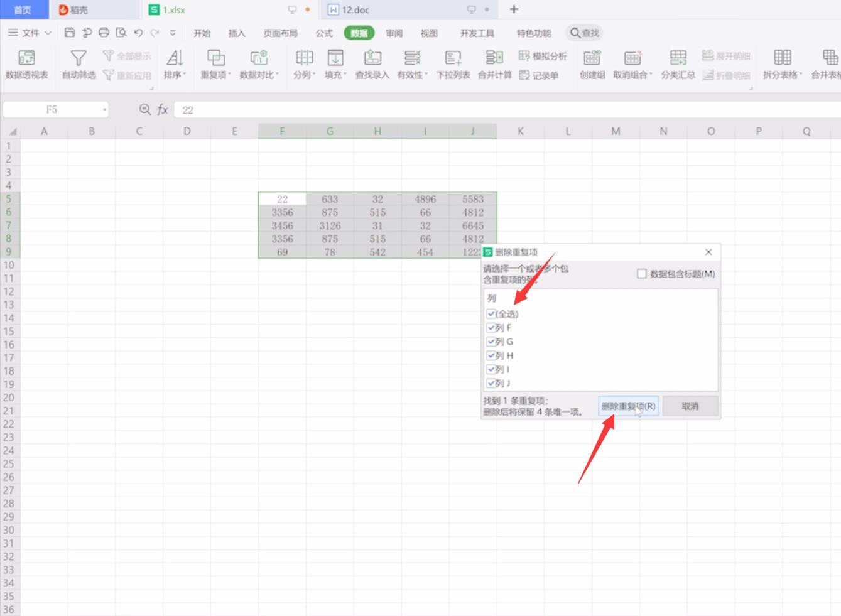The image size is (841, 616).
Task: Click the fx insert function icon
Action: point(163,110)
